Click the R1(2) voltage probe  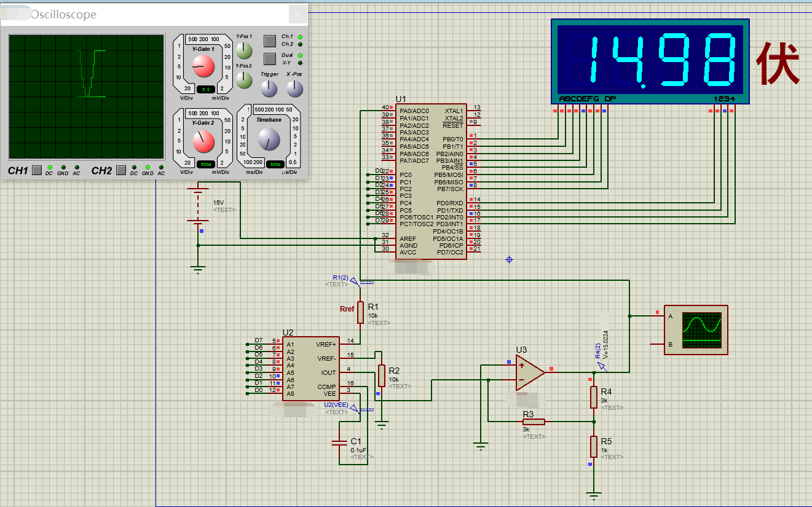(x=353, y=280)
